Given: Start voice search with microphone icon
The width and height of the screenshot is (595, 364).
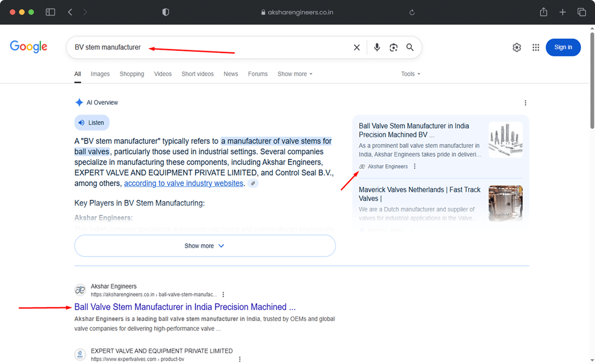Looking at the screenshot, I should tap(377, 47).
